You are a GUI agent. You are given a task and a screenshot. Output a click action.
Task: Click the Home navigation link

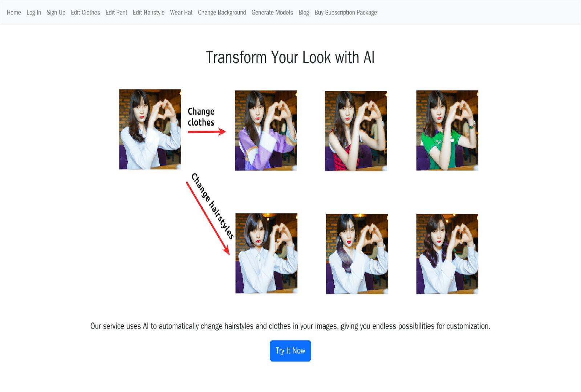pyautogui.click(x=14, y=12)
